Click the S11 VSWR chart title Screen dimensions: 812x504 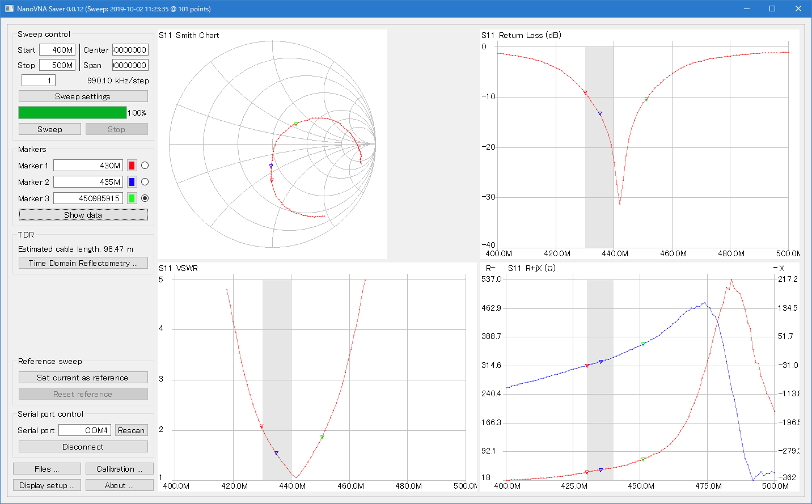179,268
